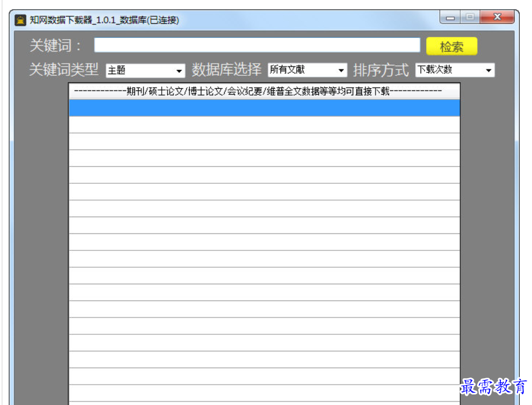Open the 排序方式 dropdown showing 下载次数
This screenshot has width=532, height=405.
tap(455, 70)
